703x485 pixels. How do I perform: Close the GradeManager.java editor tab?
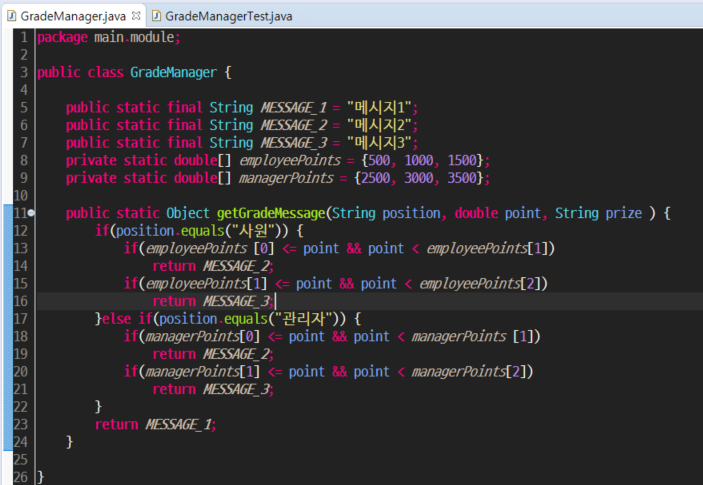point(136,16)
